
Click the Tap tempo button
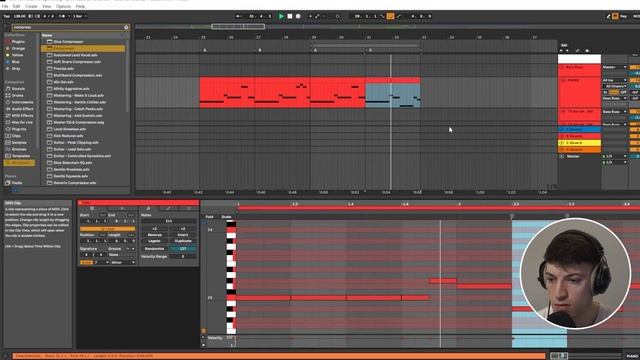tap(7, 16)
